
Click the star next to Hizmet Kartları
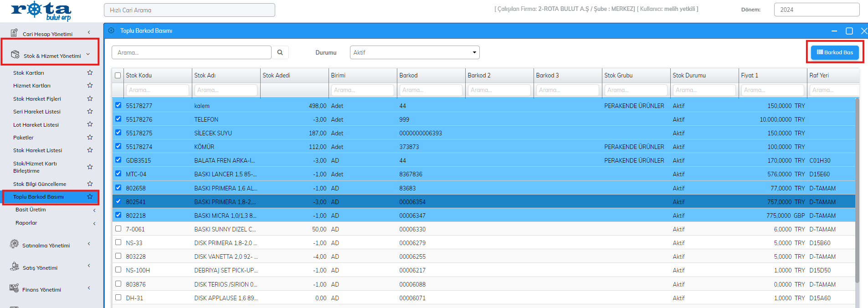90,85
